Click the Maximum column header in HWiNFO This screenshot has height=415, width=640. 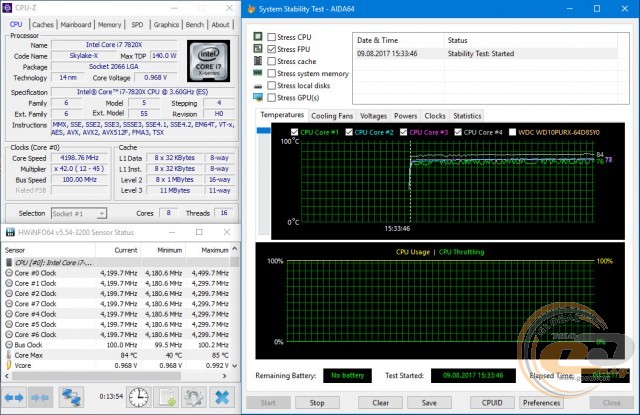[208, 250]
